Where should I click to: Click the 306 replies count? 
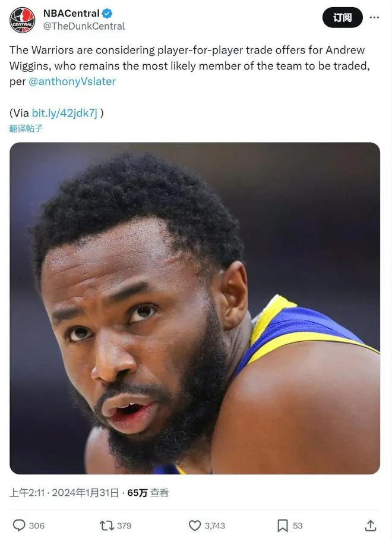[37, 526]
